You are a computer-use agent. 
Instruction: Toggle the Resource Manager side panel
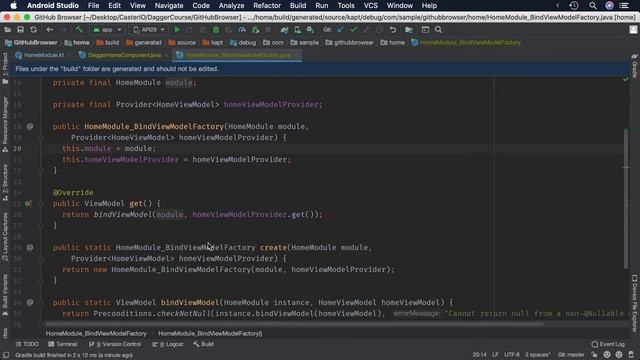(x=5, y=124)
